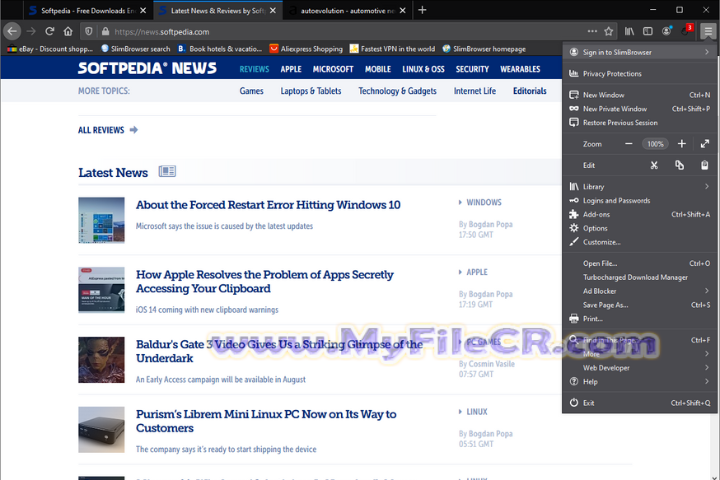The height and width of the screenshot is (480, 720).
Task: Open Aliexpress Shopping bookmark
Action: tap(306, 49)
